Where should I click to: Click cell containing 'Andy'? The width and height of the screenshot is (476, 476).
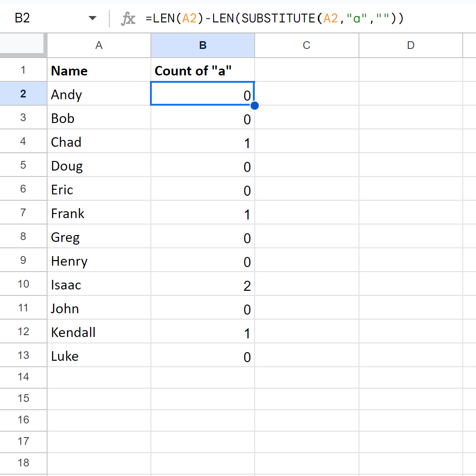(x=99, y=94)
